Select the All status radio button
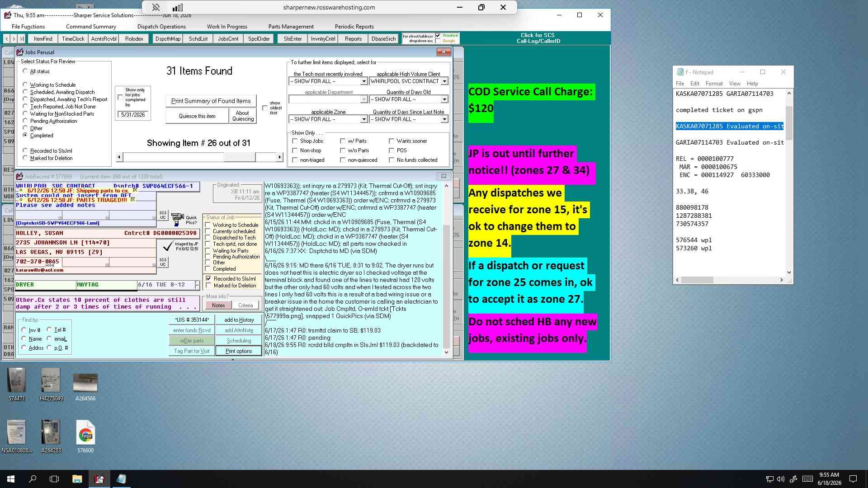Screen dimensions: 868x488 (25, 71)
